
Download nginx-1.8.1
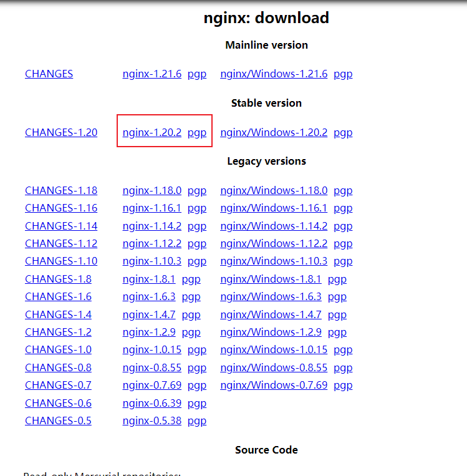pos(149,279)
